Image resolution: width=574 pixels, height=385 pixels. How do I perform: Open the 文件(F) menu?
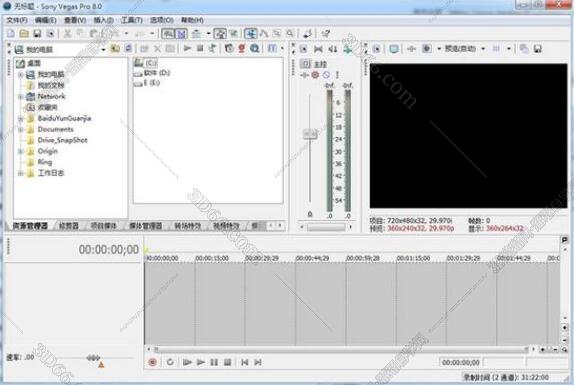(17, 20)
